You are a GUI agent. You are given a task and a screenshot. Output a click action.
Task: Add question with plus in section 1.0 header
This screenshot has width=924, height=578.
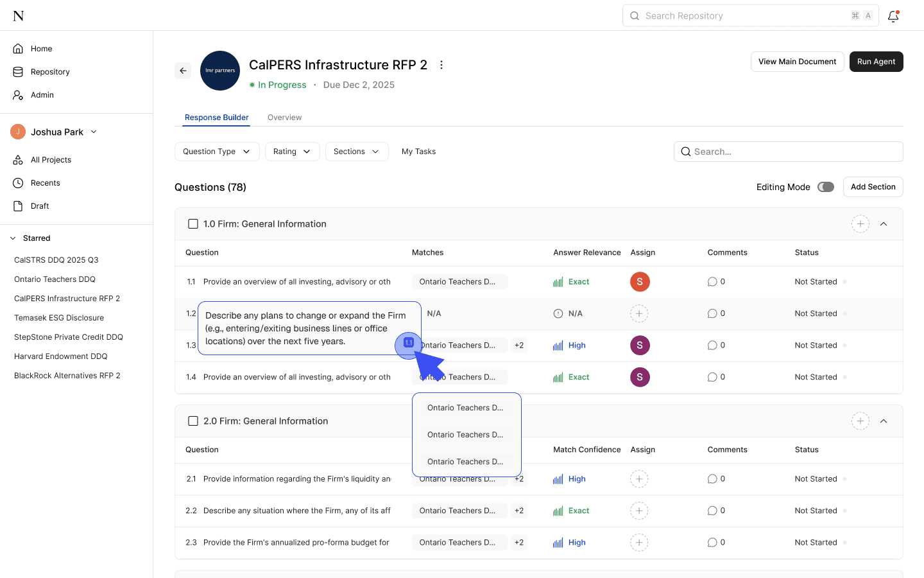click(860, 224)
